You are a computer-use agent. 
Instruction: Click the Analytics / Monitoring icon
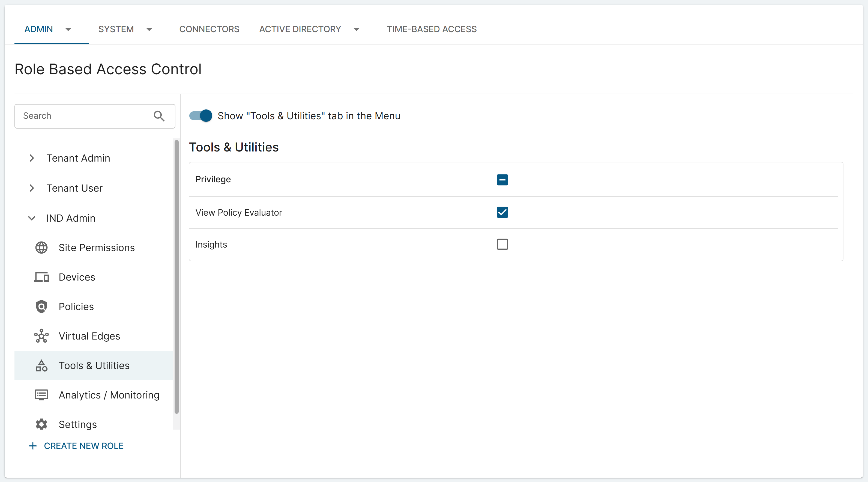point(41,395)
